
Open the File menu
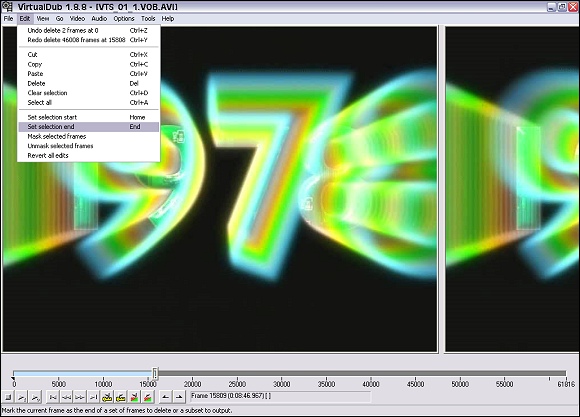[x=8, y=19]
